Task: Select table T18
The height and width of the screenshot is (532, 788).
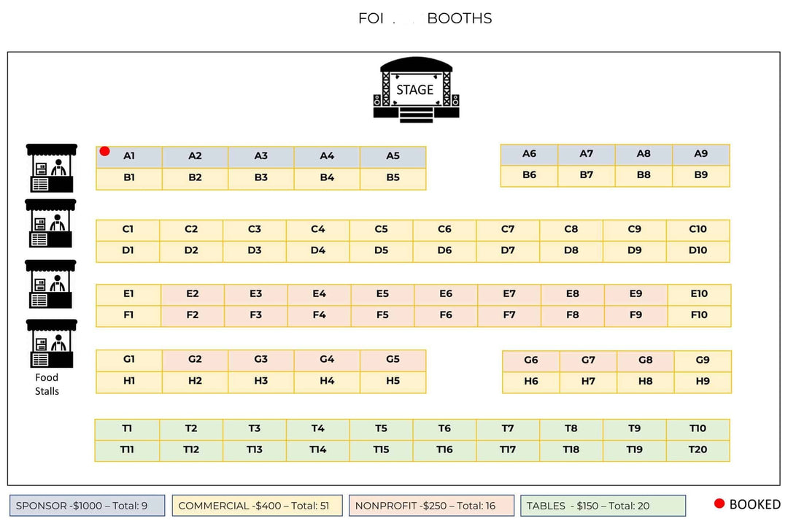Action: (571, 450)
